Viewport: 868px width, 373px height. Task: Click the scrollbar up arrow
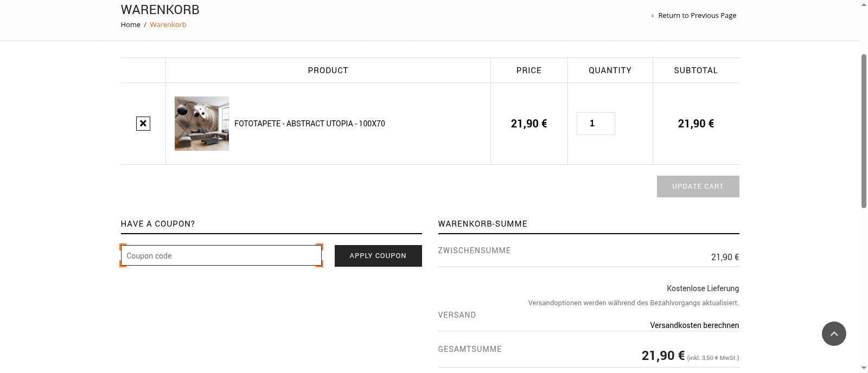tap(864, 4)
